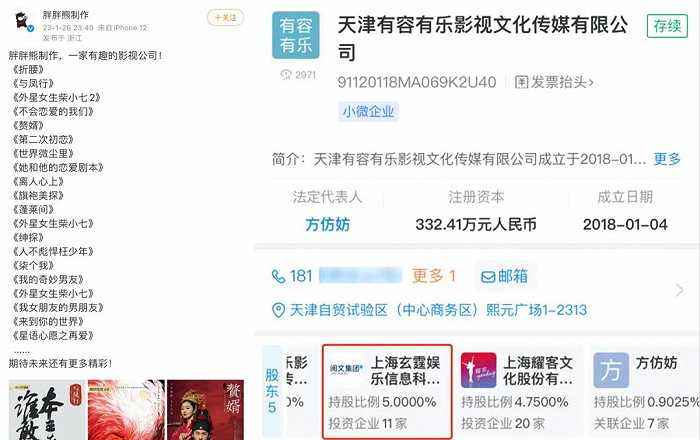This screenshot has height=440, width=700.
Task: Follow 胖胖熊制作 with the +关注 button
Action: pos(225,17)
